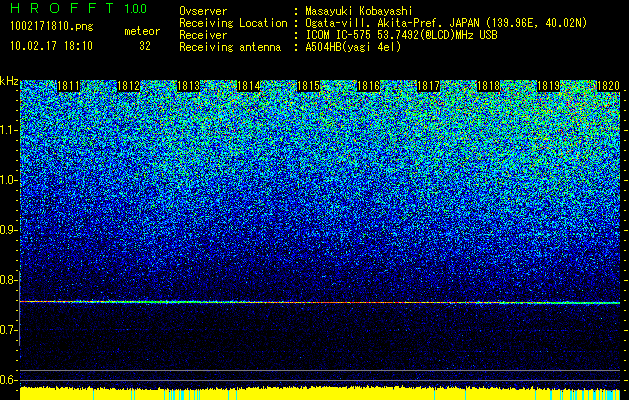Click the Receiver label
Image resolution: width=629 pixels, height=400 pixels.
click(203, 35)
